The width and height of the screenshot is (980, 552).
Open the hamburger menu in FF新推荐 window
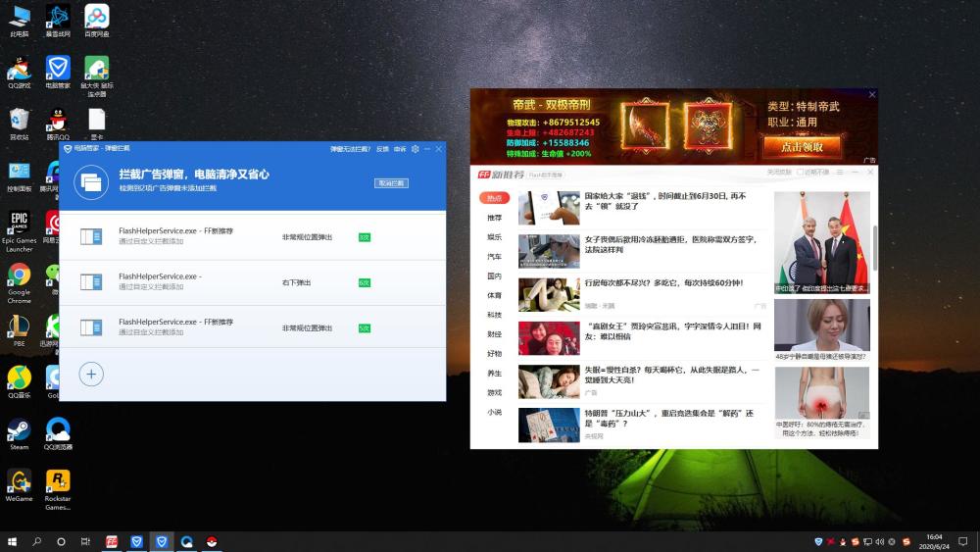click(x=840, y=172)
